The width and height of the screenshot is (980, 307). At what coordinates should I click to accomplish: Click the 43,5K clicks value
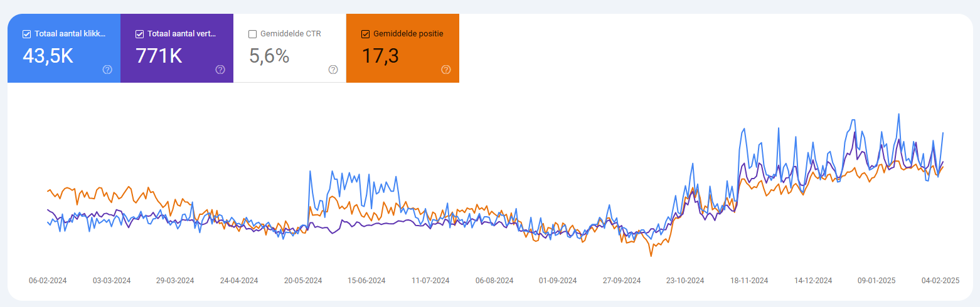tap(48, 56)
